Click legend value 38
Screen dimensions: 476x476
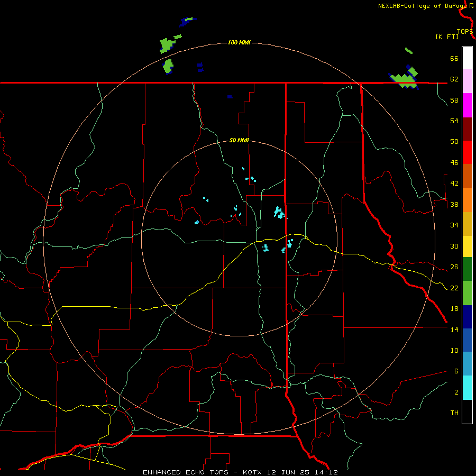(x=454, y=204)
